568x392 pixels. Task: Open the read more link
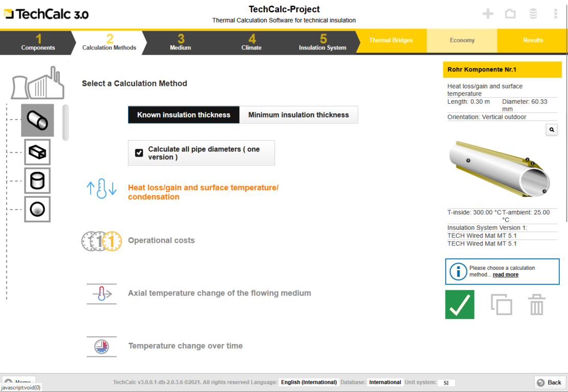click(506, 275)
